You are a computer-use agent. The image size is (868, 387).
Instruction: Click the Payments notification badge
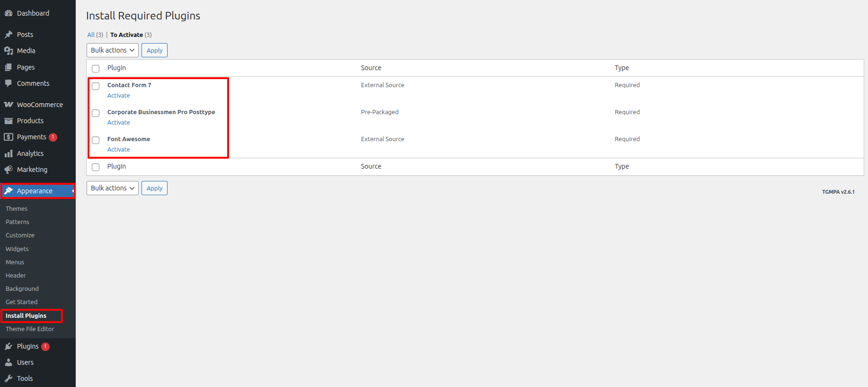53,137
